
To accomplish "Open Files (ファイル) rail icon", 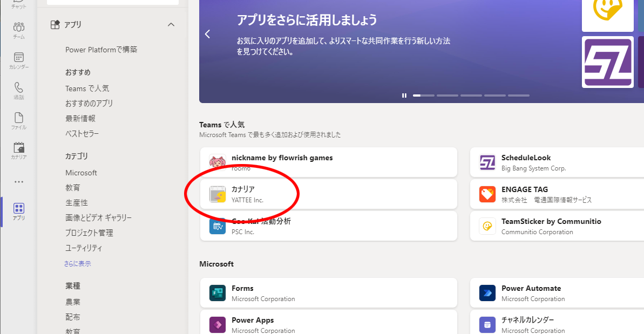I will tap(19, 121).
